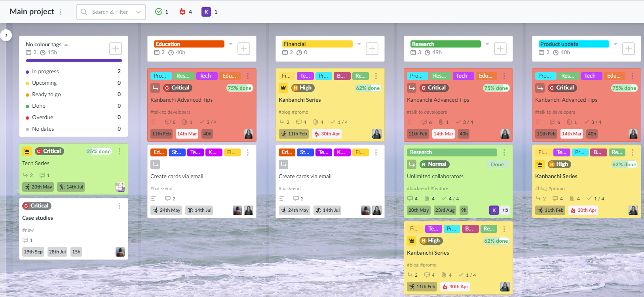Open Research list dropdown arrow

coord(487,44)
